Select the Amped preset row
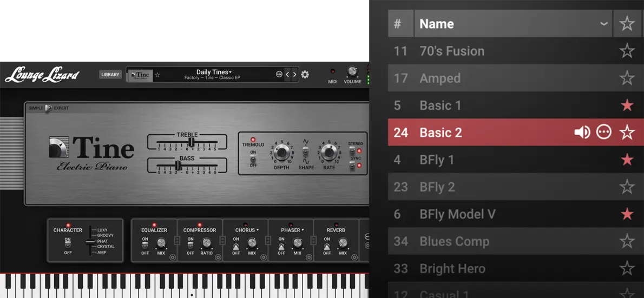The height and width of the screenshot is (298, 644). [516, 78]
